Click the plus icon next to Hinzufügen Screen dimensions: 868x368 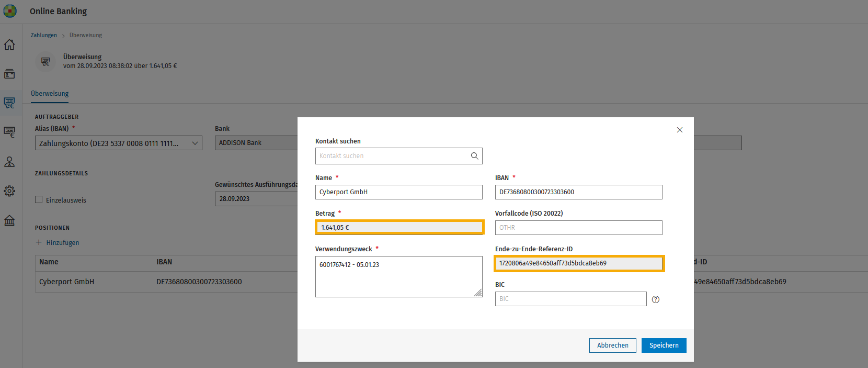coord(39,242)
